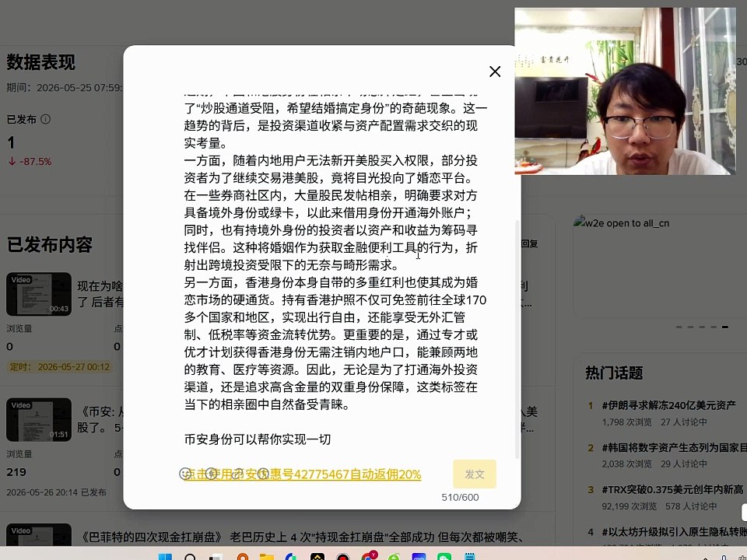
Task: Open hot topic #韩国将数字资产生态列为国家
Action: point(674,447)
